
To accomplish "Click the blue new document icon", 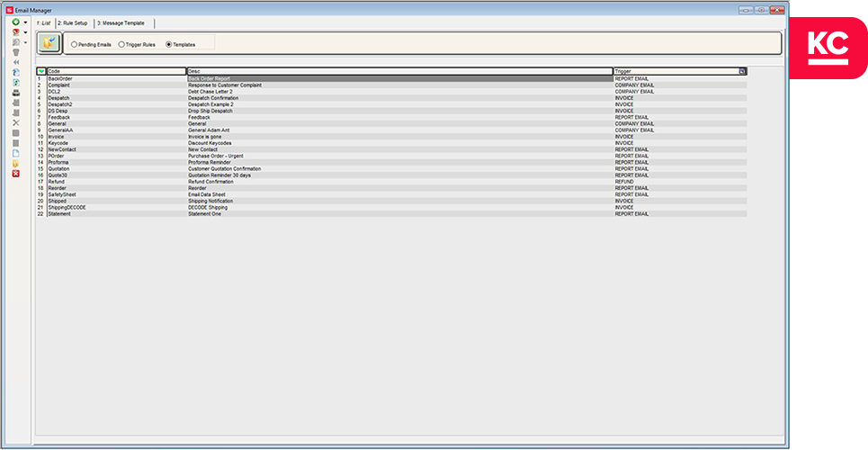I will point(16,153).
